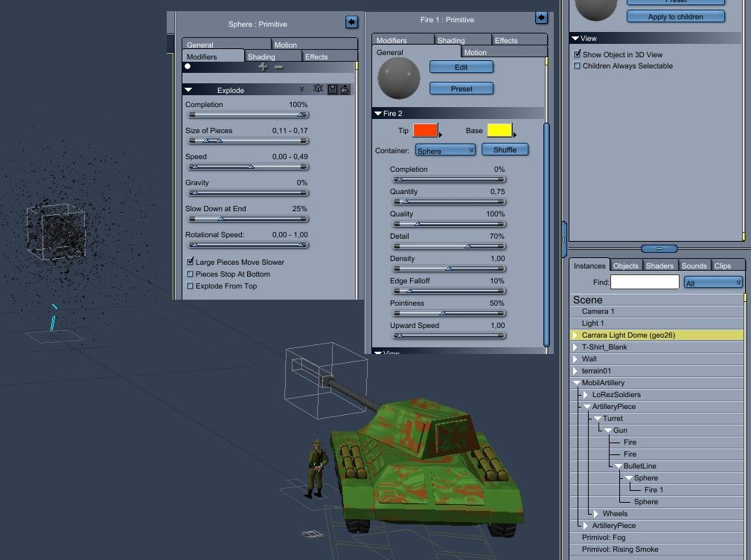Collapse the Fire 2 section
Viewport: 751px width, 560px height.
pyautogui.click(x=378, y=114)
